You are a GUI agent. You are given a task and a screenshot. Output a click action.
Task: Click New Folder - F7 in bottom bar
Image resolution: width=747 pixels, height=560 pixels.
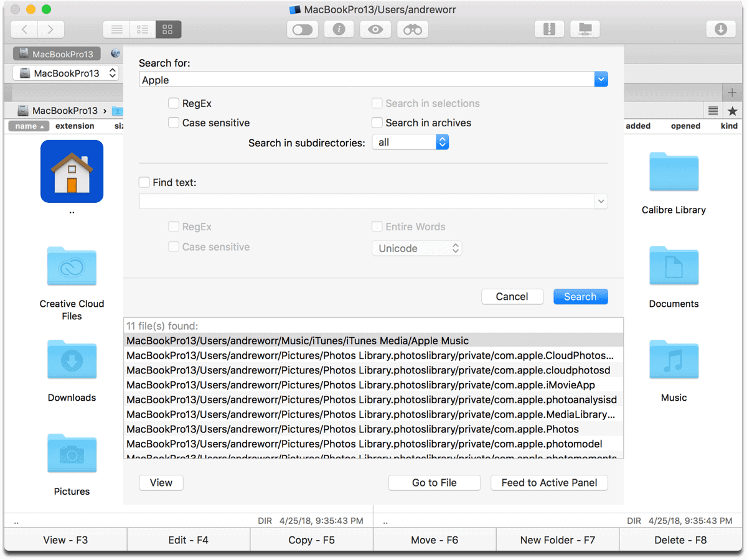click(x=558, y=540)
